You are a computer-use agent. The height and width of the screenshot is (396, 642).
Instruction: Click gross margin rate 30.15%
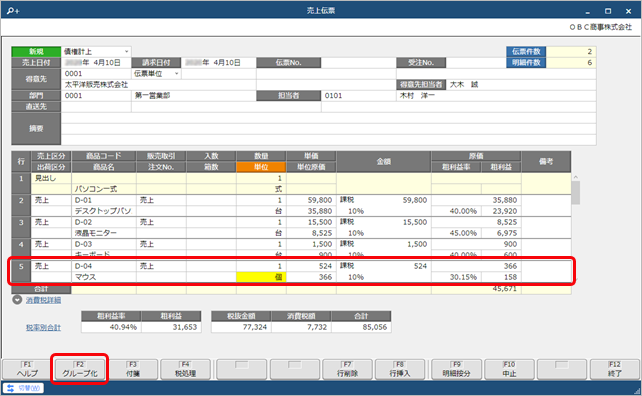[x=456, y=277]
